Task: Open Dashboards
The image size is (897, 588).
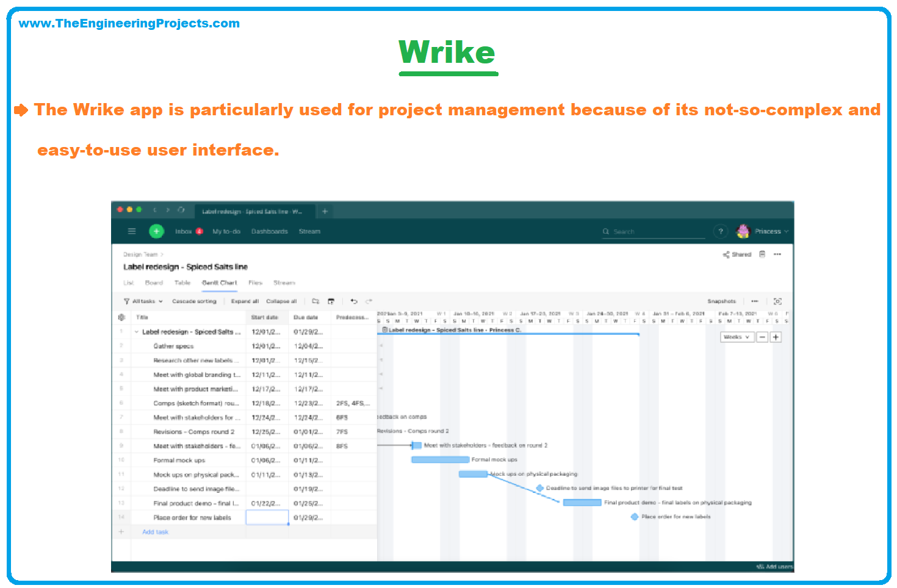Action: (x=270, y=231)
